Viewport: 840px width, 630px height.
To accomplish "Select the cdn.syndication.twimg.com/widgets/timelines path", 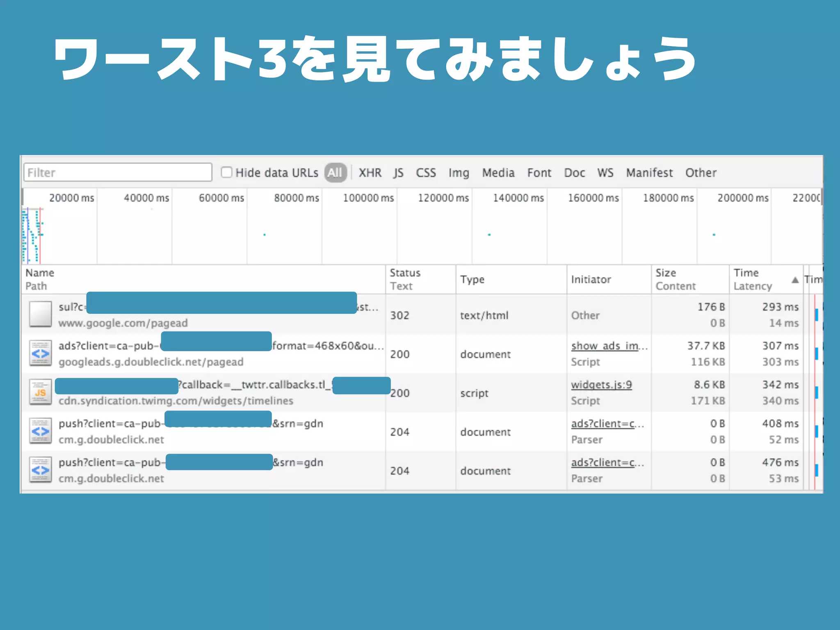I will pyautogui.click(x=176, y=401).
